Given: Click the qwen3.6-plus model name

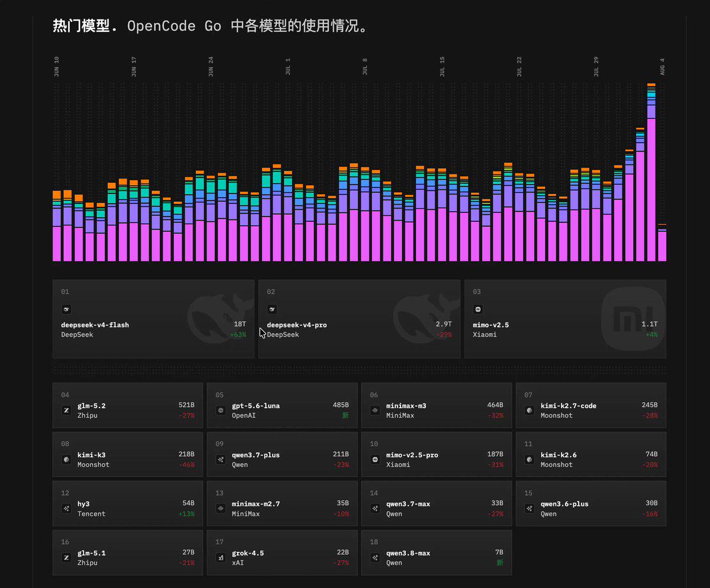Looking at the screenshot, I should coord(564,504).
